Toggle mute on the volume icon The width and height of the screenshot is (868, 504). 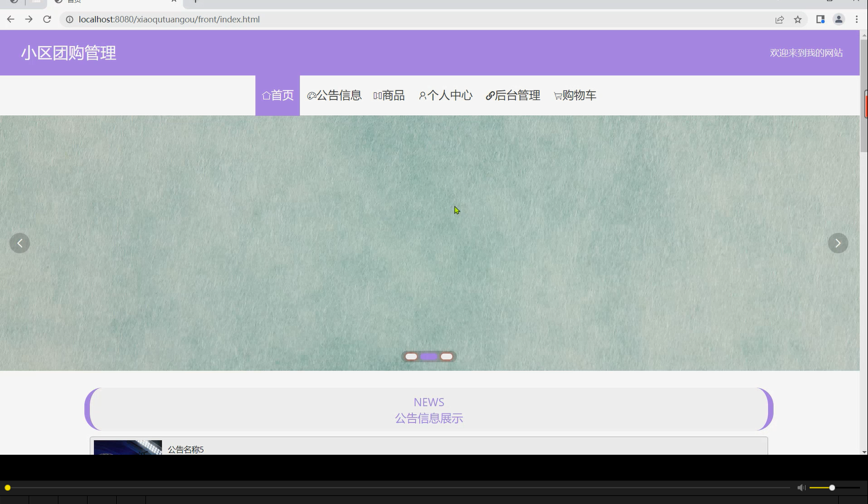coord(801,487)
